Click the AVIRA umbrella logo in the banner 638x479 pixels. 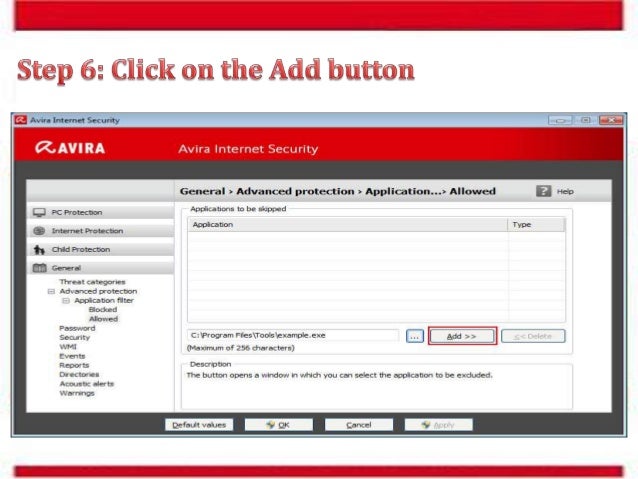click(44, 147)
